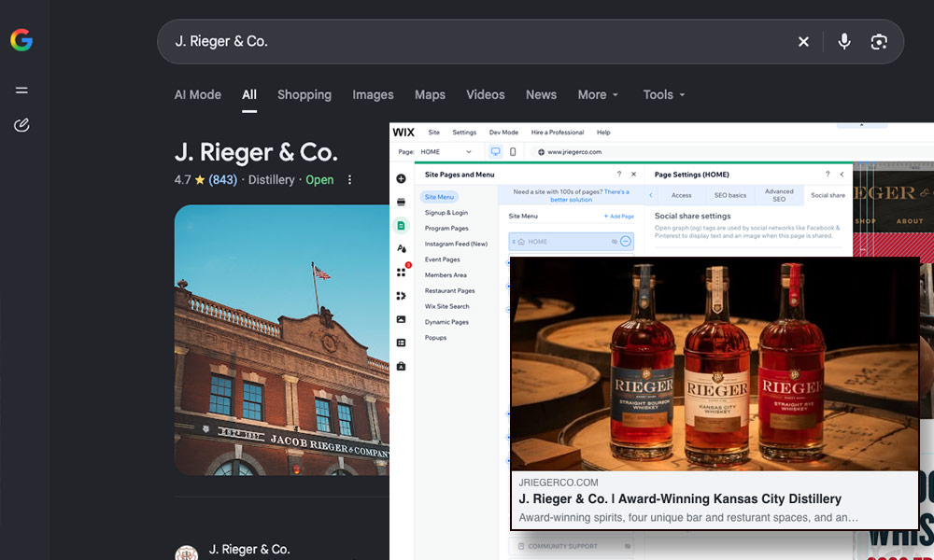Switch to Advanced SEO tab
934x560 pixels.
tap(779, 195)
